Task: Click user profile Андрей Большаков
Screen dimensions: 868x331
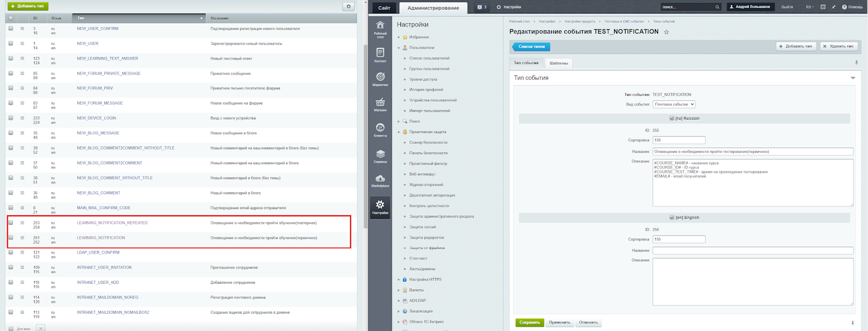Action: click(x=750, y=7)
